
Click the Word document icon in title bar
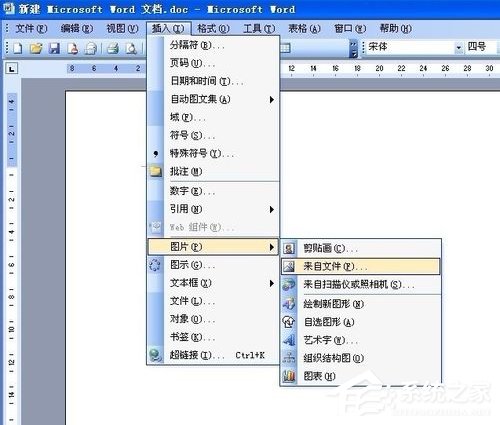coord(9,8)
